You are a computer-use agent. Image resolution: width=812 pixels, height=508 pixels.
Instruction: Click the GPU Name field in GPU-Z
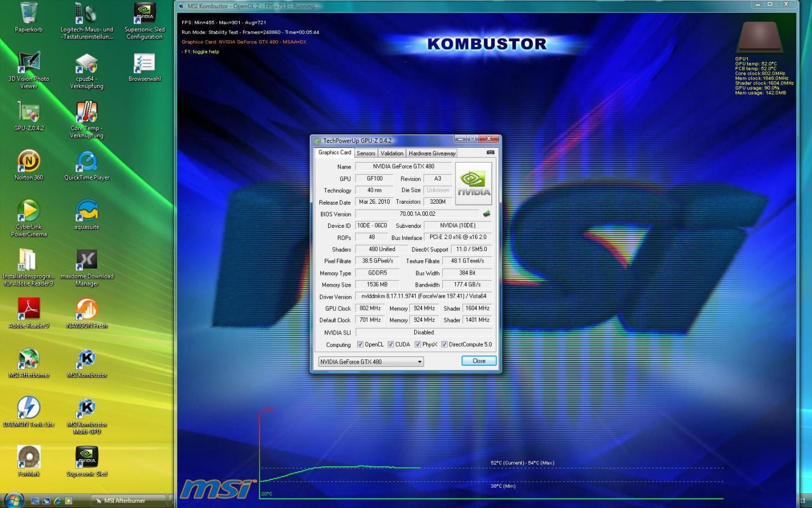pos(403,166)
